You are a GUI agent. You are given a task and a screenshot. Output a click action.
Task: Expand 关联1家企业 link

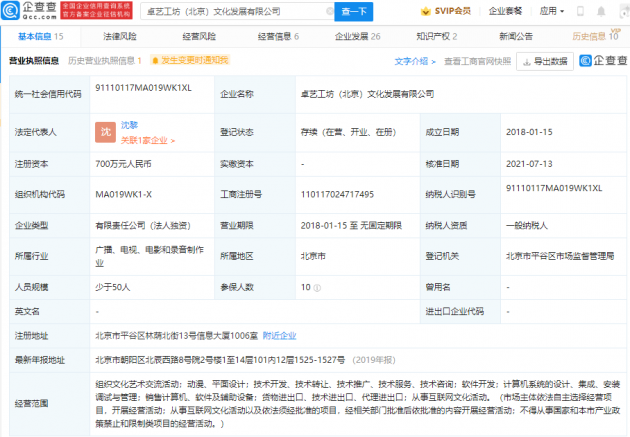click(148, 141)
